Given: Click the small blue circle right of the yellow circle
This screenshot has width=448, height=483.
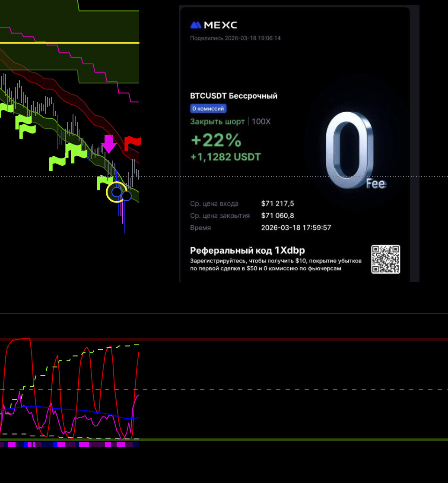Looking at the screenshot, I should (x=126, y=196).
